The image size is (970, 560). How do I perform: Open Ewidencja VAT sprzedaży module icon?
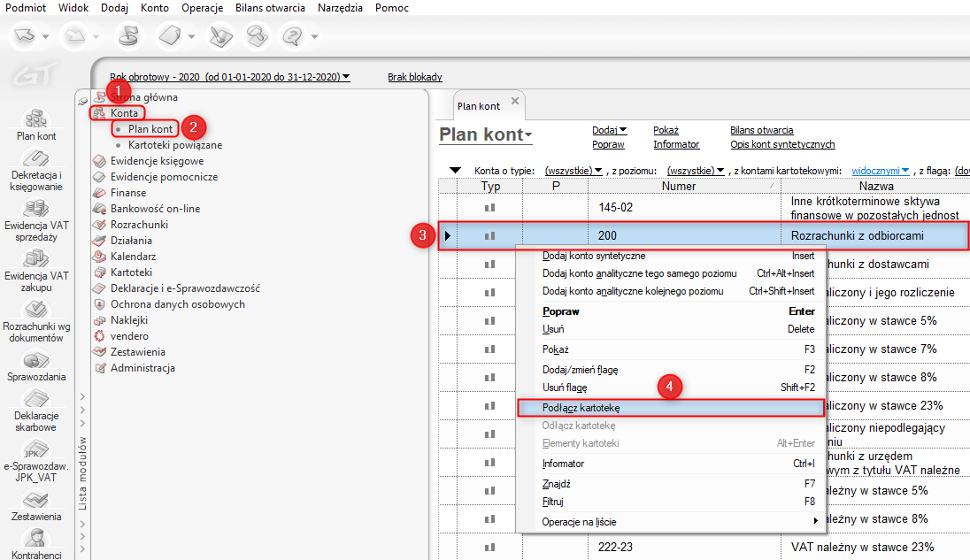coord(36,209)
